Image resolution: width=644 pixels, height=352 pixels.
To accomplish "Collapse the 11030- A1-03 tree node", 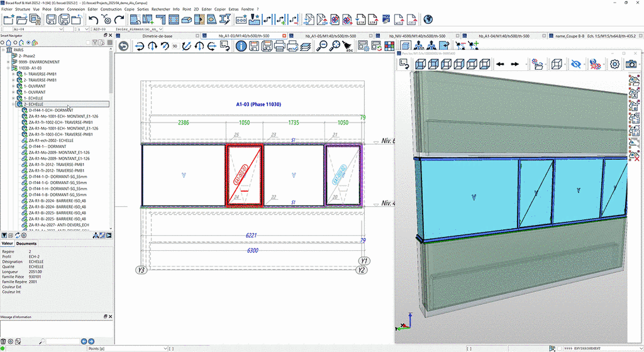I will pyautogui.click(x=8, y=68).
